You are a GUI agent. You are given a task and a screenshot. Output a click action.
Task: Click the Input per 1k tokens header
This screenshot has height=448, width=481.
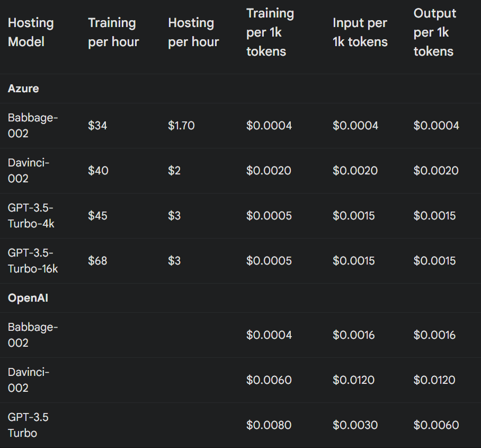360,32
